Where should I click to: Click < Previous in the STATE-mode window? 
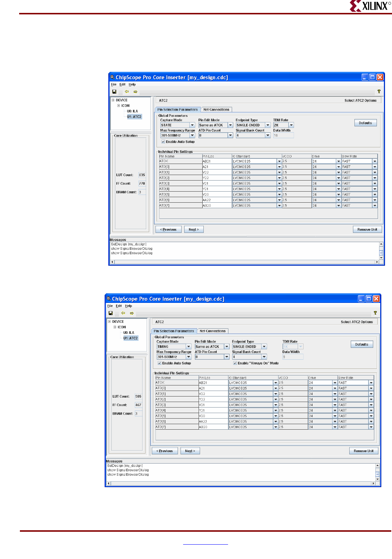point(168,230)
